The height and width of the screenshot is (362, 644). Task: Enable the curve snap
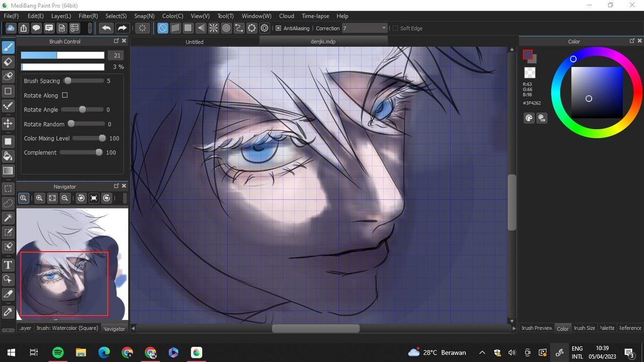[x=239, y=28]
